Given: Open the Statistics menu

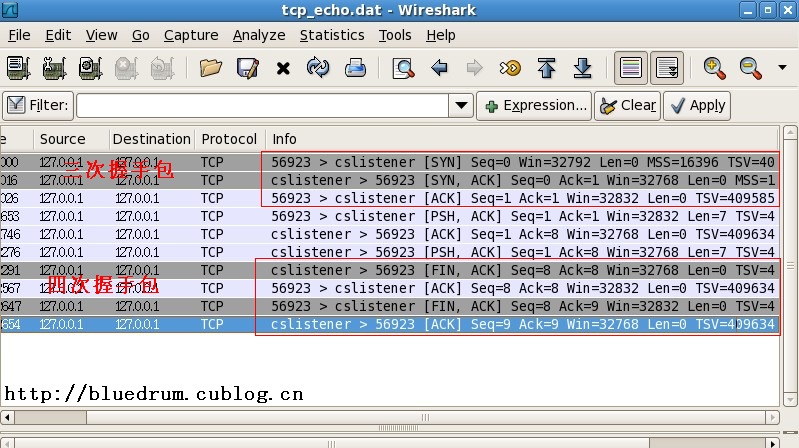Looking at the screenshot, I should coord(332,35).
